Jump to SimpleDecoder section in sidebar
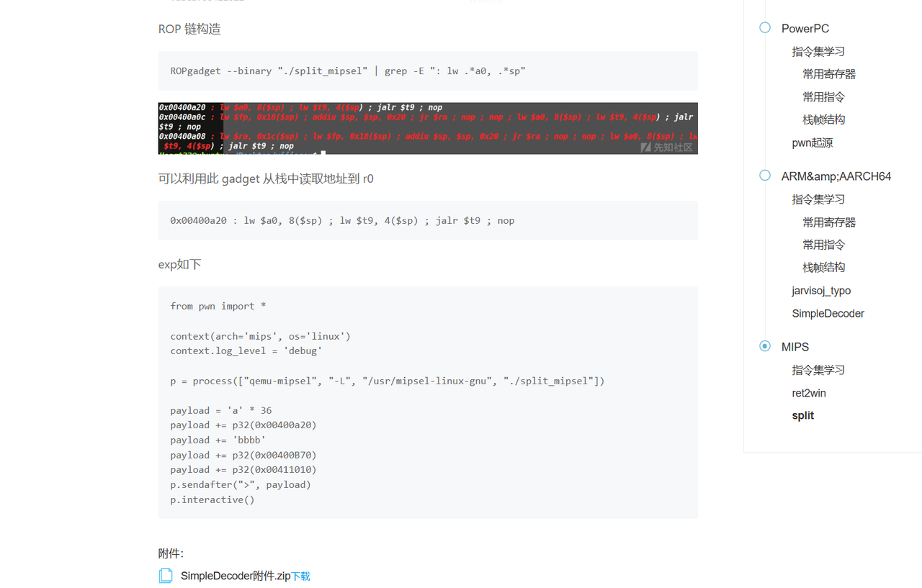922x588 pixels. pos(828,313)
